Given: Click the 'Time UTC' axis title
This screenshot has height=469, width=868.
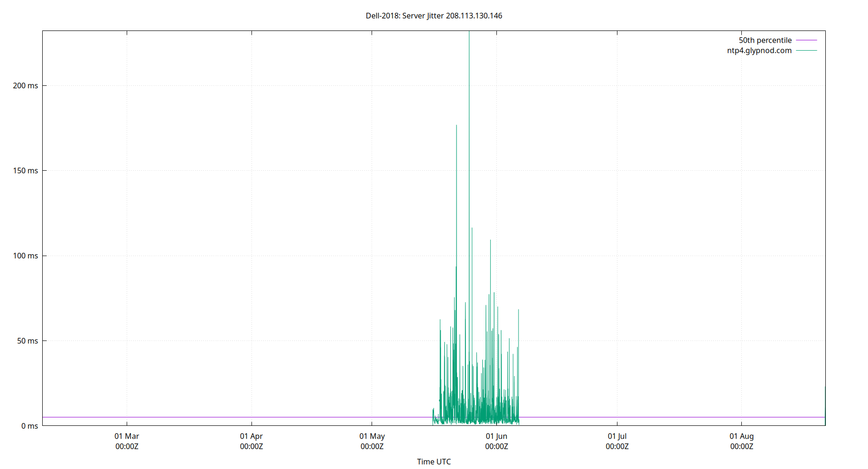Looking at the screenshot, I should [434, 461].
